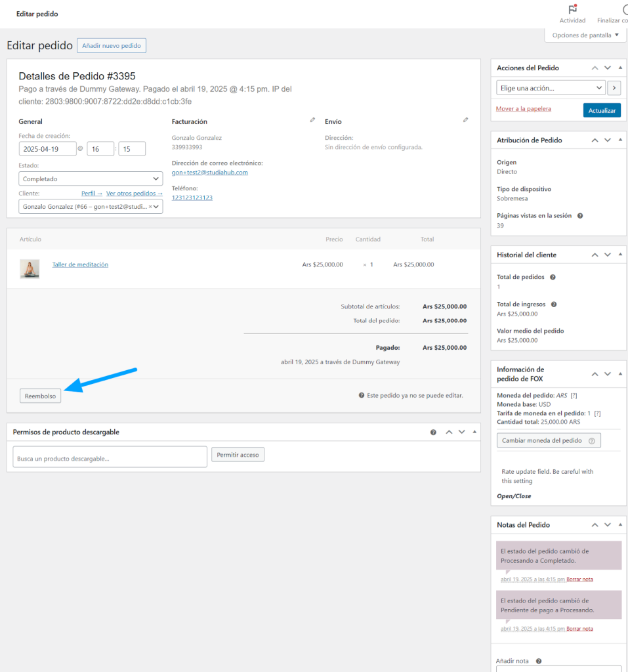Click Mover a la papelera link
Image resolution: width=628 pixels, height=672 pixels.
click(x=523, y=109)
